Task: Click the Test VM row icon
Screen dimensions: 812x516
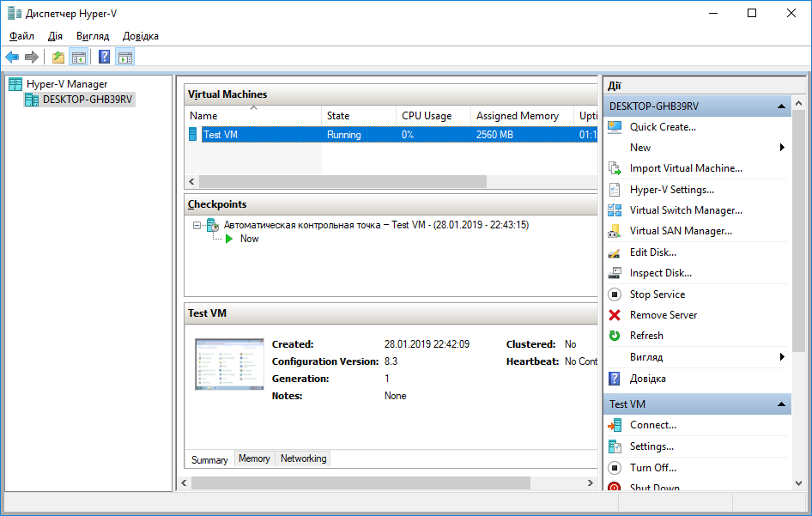Action: pos(192,135)
